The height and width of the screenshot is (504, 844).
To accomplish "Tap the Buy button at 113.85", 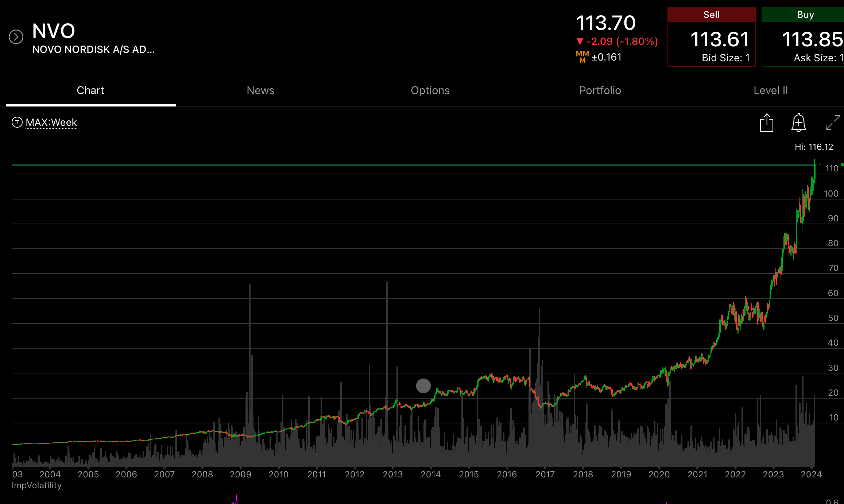I will click(803, 37).
